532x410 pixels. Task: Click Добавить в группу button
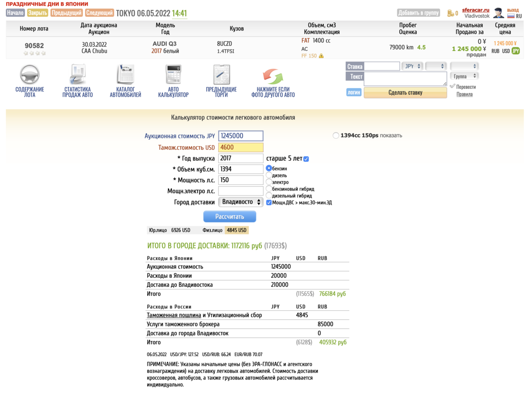click(x=419, y=13)
